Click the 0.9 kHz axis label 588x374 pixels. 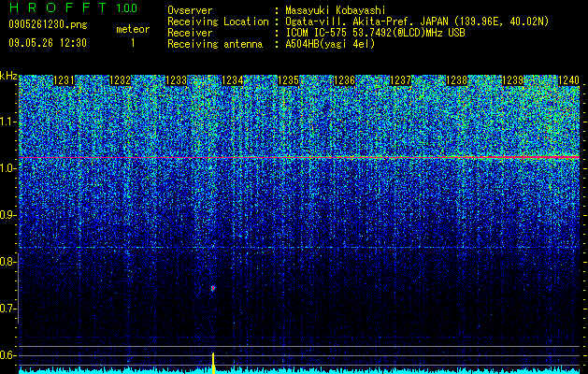pyautogui.click(x=8, y=215)
